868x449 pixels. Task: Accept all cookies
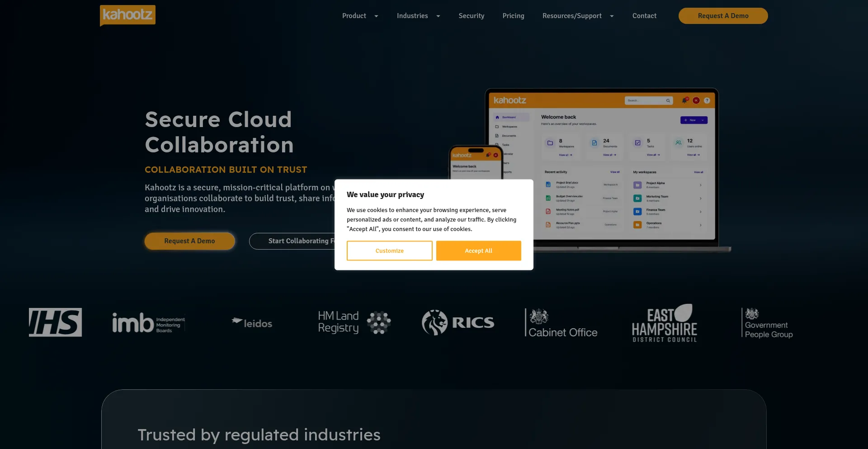pos(479,250)
